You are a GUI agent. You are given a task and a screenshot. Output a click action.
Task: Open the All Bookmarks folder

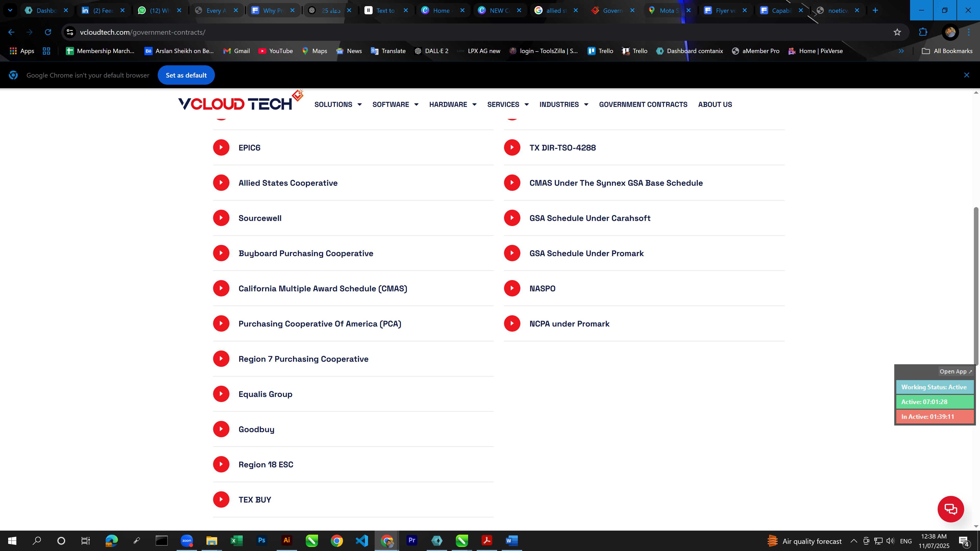click(947, 51)
